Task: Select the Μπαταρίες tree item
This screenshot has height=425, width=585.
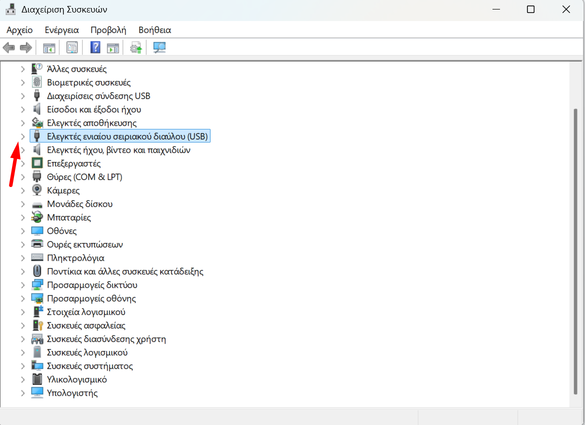Action: click(x=69, y=218)
